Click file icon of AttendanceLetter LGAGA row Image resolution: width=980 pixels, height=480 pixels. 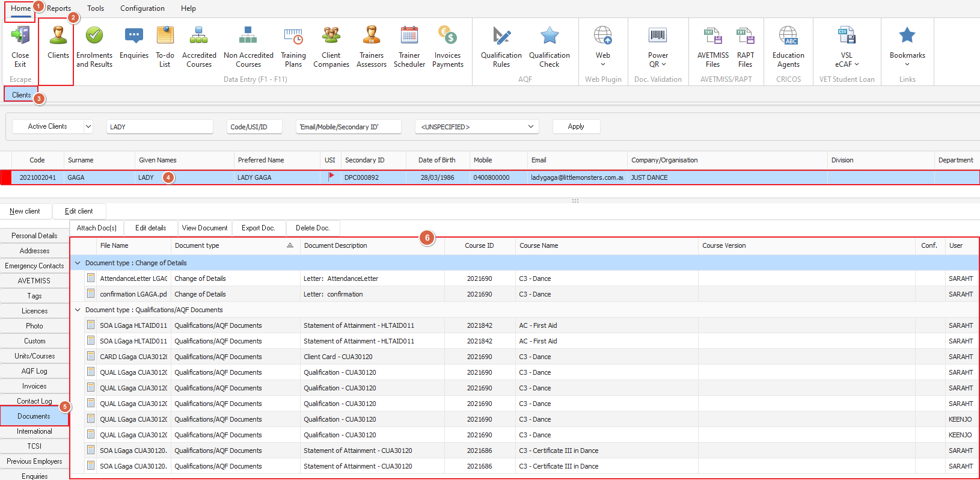tap(91, 278)
